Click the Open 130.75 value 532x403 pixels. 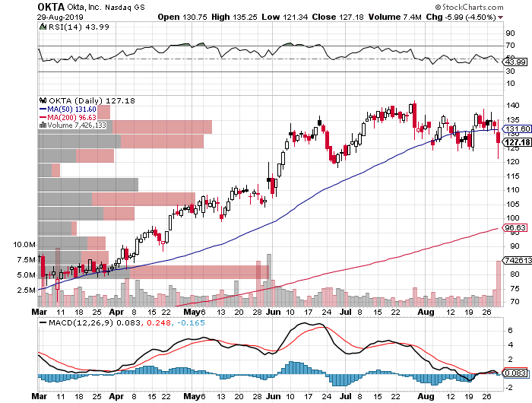click(x=182, y=17)
